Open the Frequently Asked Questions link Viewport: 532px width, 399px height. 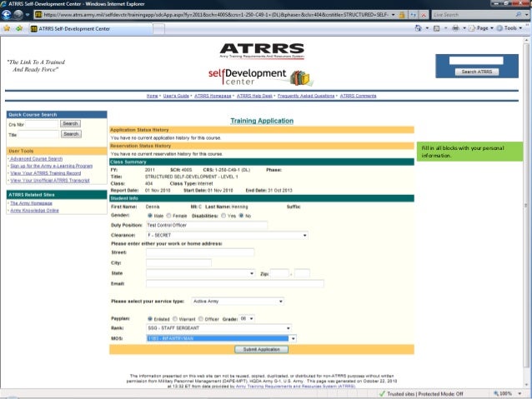(306, 96)
